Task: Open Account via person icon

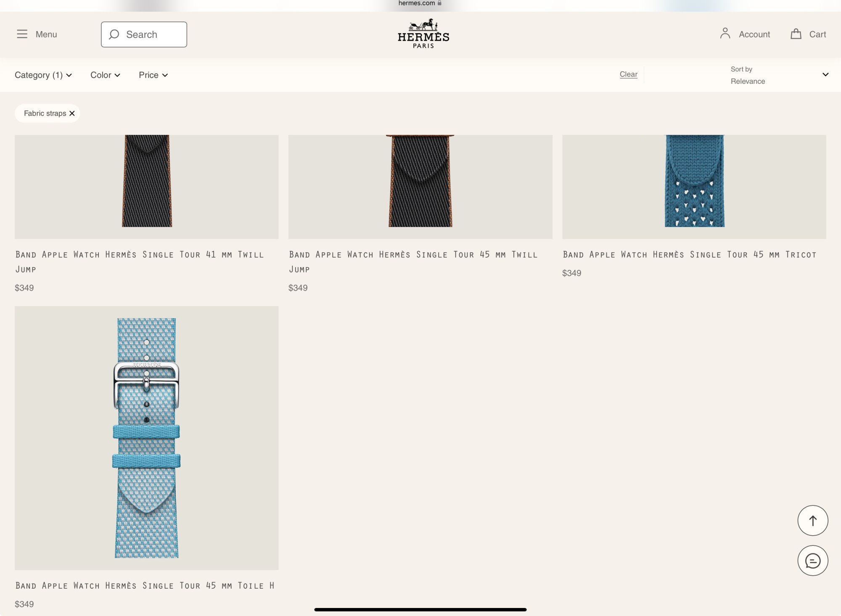Action: pos(725,34)
